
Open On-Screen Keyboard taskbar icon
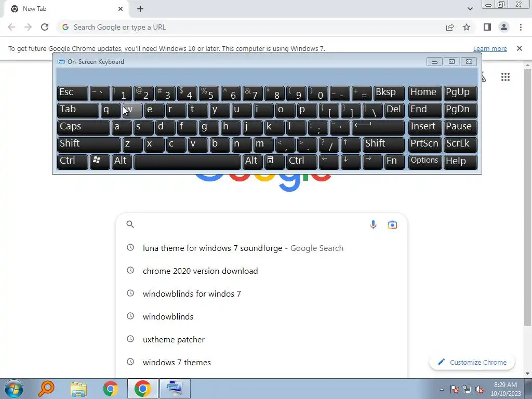coord(175,389)
